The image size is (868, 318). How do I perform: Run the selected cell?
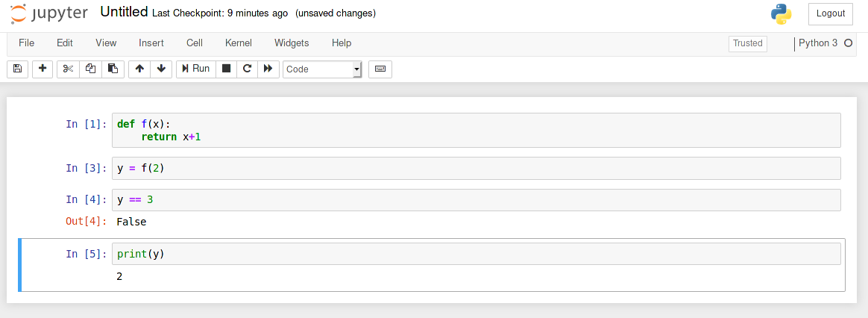[x=195, y=69]
